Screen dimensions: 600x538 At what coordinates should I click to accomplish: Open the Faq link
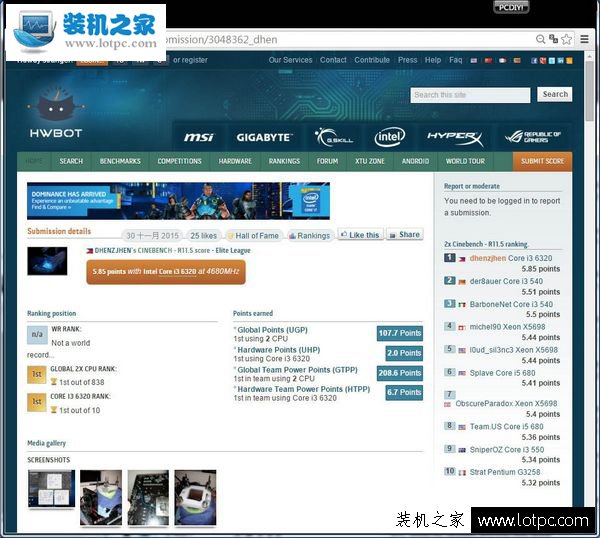point(455,60)
